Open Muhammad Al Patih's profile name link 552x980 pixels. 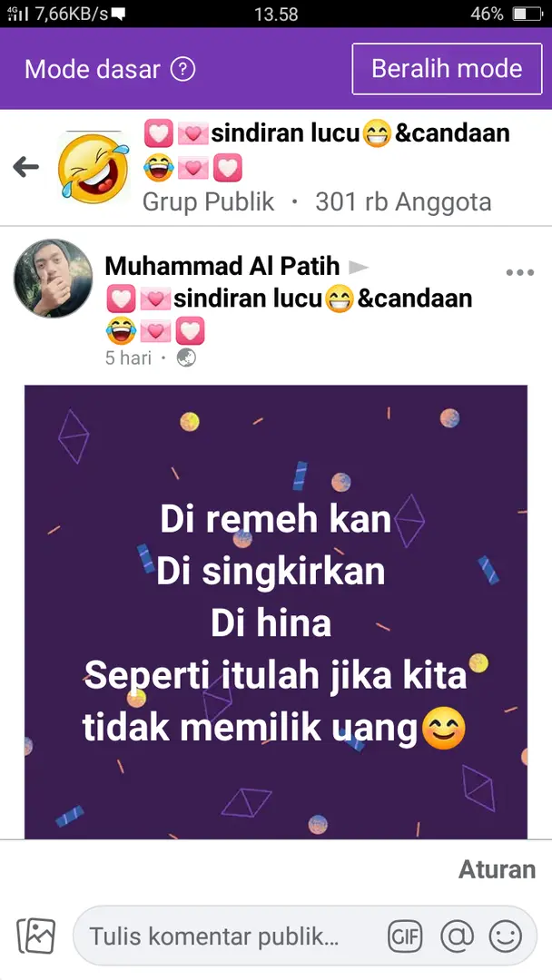click(222, 266)
